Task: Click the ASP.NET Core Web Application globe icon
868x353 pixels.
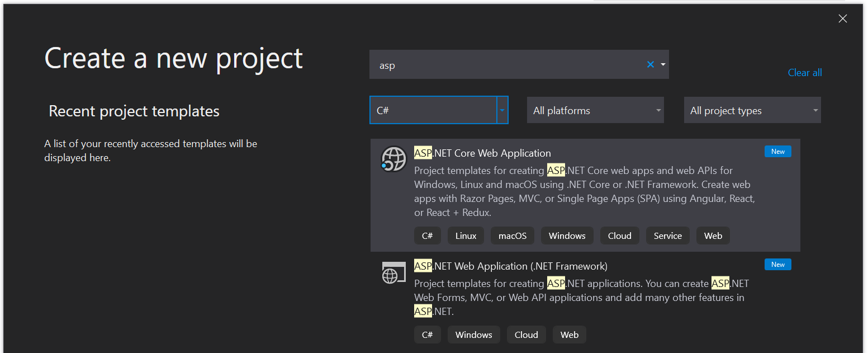Action: [393, 159]
